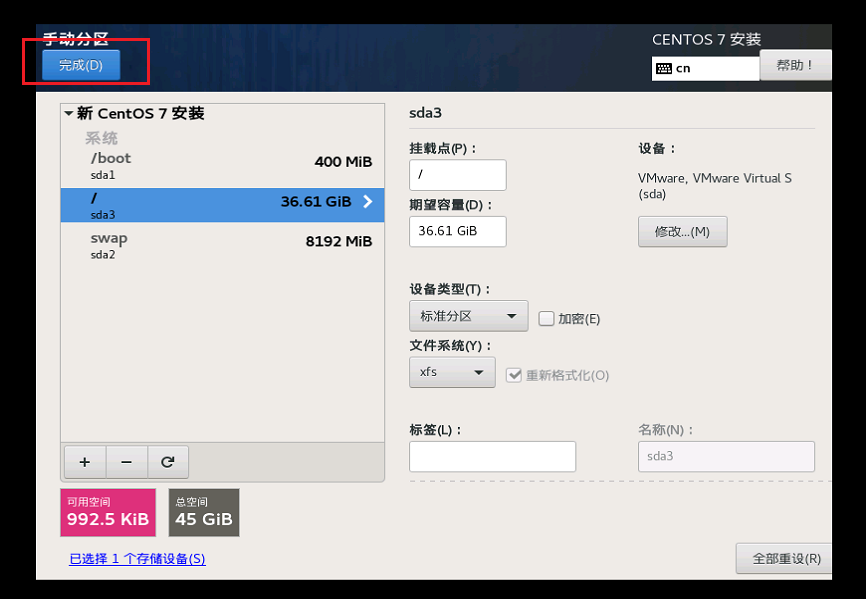
Task: Select the / sda3 partition row
Action: pyautogui.click(x=223, y=205)
